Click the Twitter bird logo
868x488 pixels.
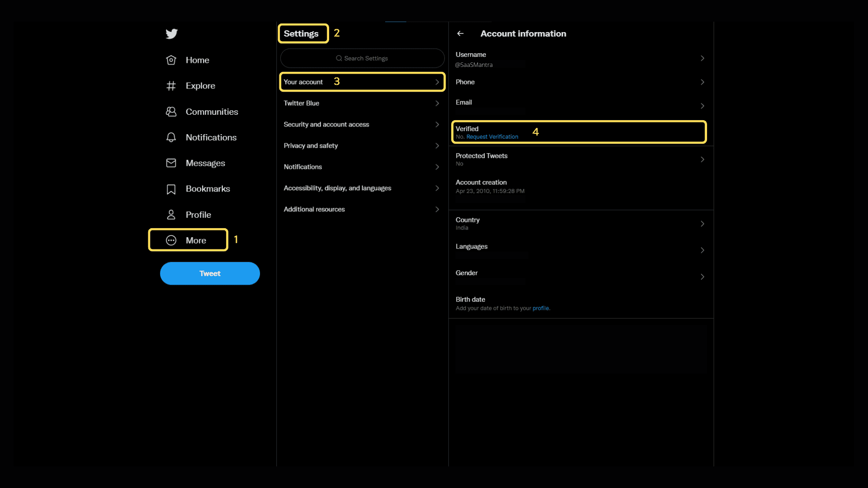click(171, 34)
